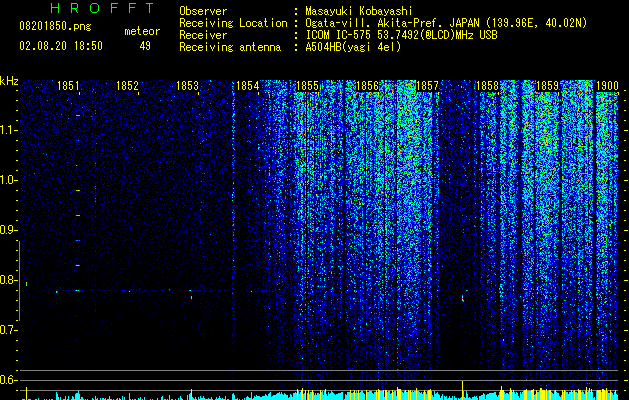This screenshot has height=400, width=629.
Task: Click the 'Receiving Location' label
Action: tap(233, 23)
